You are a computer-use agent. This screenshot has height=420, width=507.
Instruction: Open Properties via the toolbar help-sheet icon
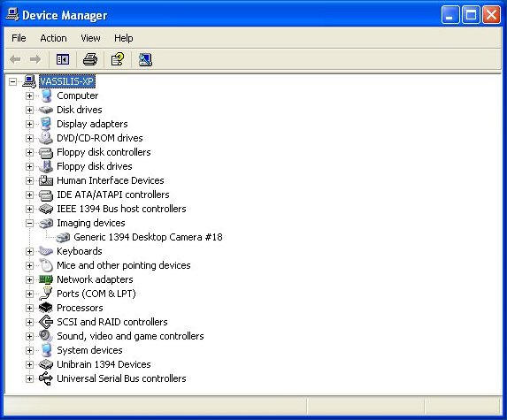point(118,59)
